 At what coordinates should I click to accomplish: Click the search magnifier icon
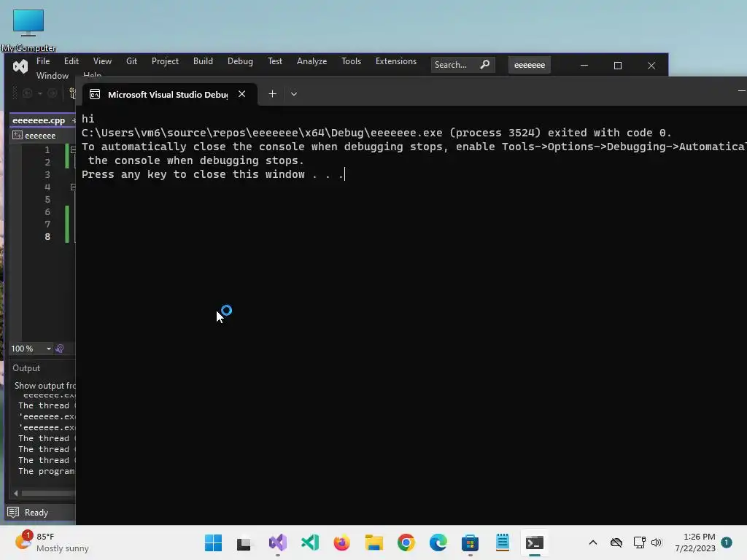pyautogui.click(x=485, y=64)
